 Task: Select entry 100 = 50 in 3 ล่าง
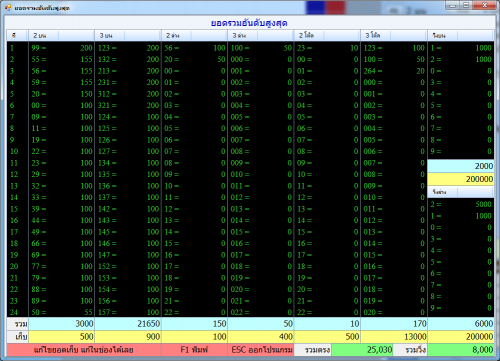pos(261,48)
